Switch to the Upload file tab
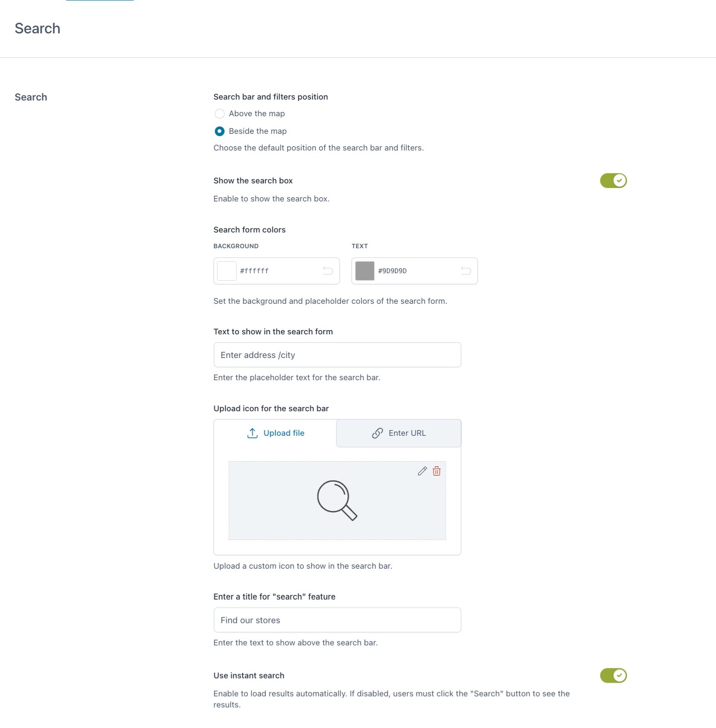Viewport: 716px width, 728px height. coord(276,433)
